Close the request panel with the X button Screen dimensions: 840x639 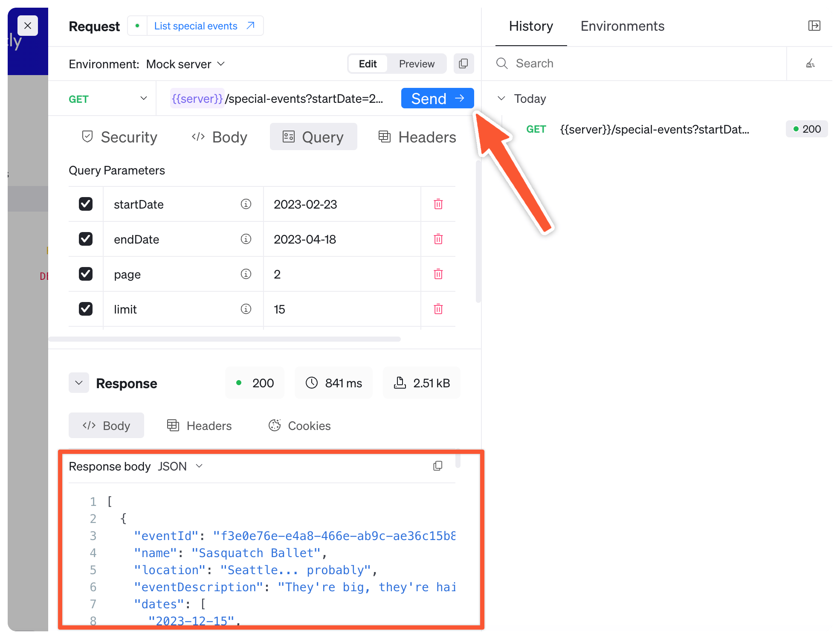[x=28, y=26]
